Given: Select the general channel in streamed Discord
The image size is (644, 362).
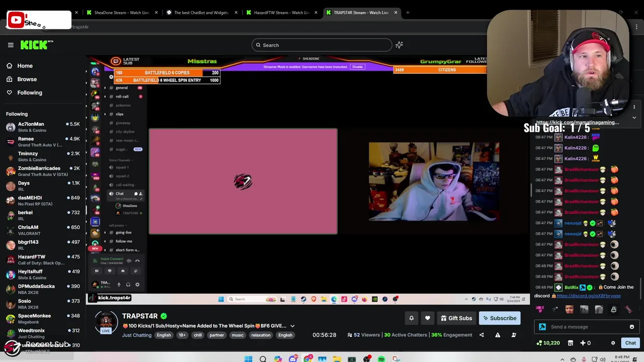Looking at the screenshot, I should [x=122, y=88].
